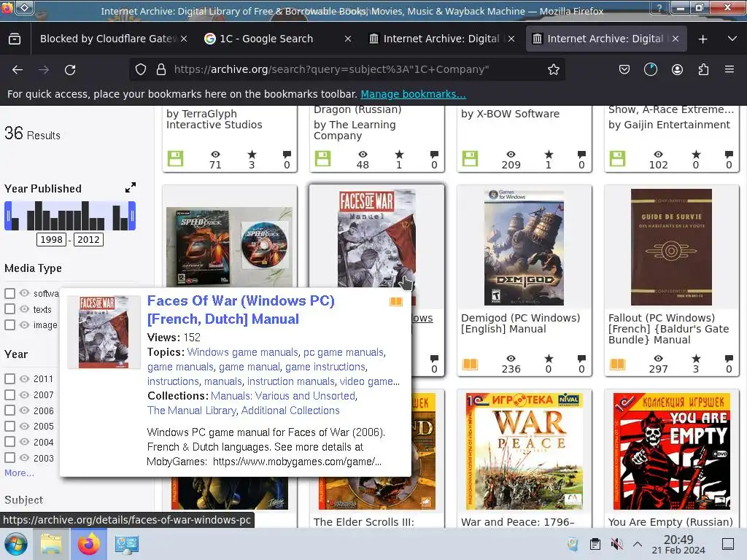Close the active Internet Archive tab
The width and height of the screenshot is (747, 560).
676,39
